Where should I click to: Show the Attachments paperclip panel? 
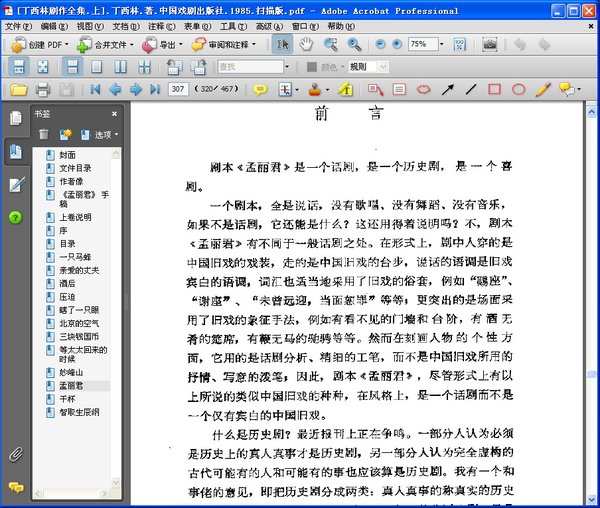pos(15,454)
